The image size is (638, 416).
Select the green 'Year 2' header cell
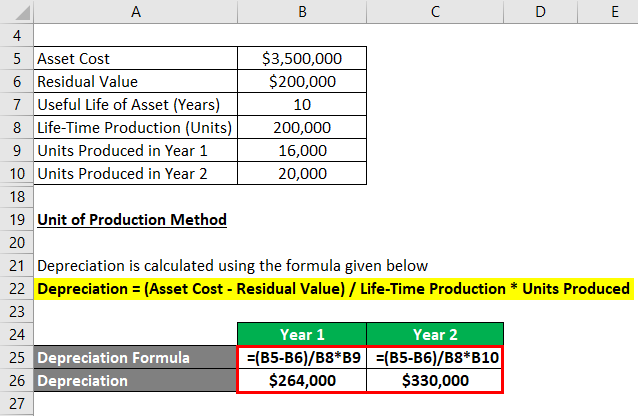[435, 335]
